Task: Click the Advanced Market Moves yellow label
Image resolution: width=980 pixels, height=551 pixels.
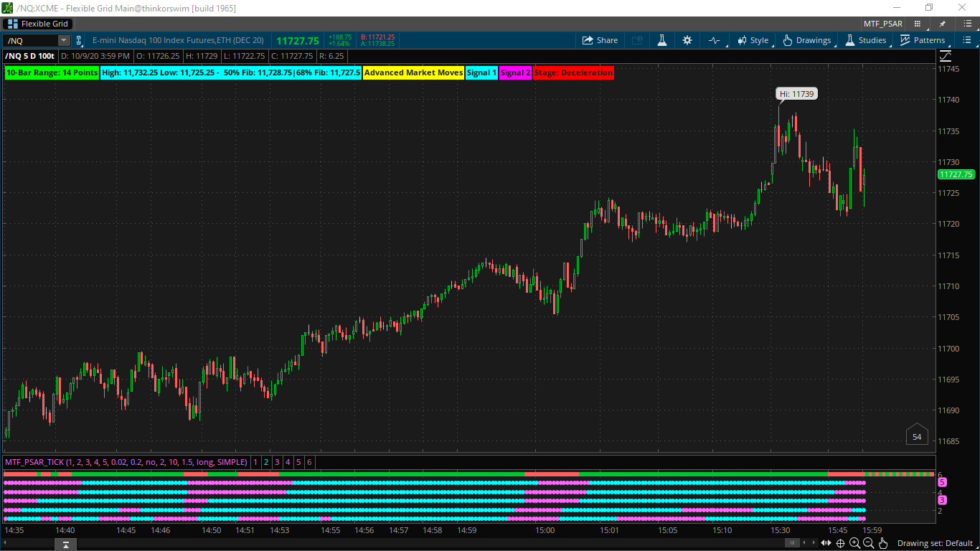Action: [x=413, y=72]
